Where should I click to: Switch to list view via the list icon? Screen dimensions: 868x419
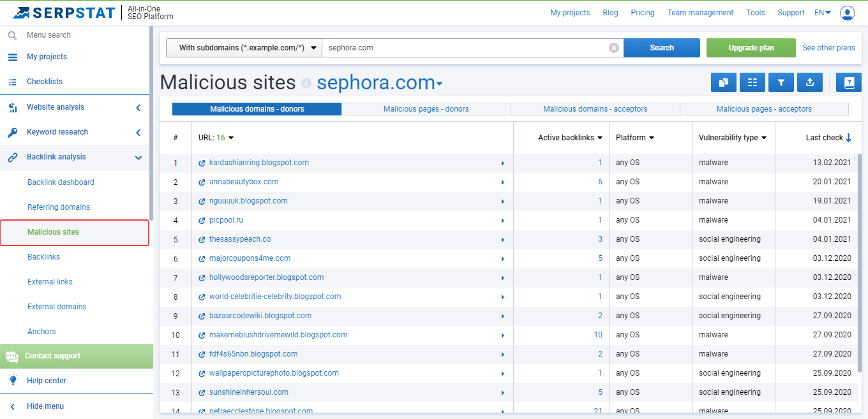tap(752, 82)
